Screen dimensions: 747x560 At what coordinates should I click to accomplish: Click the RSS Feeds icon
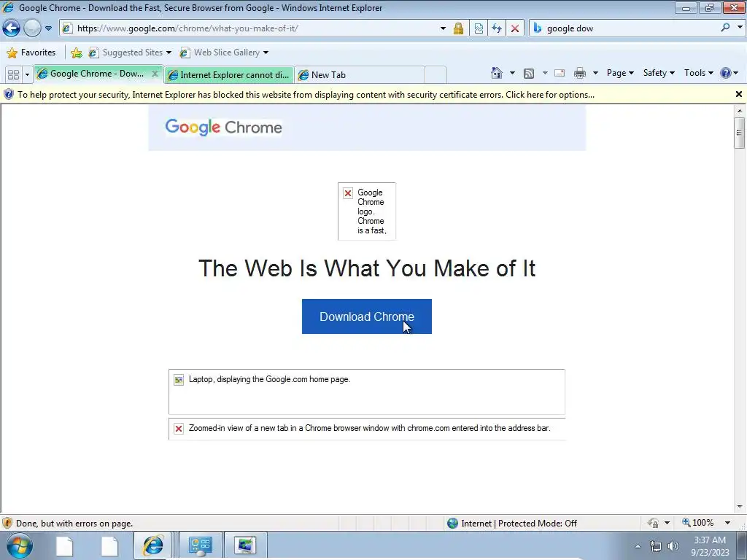click(x=529, y=73)
